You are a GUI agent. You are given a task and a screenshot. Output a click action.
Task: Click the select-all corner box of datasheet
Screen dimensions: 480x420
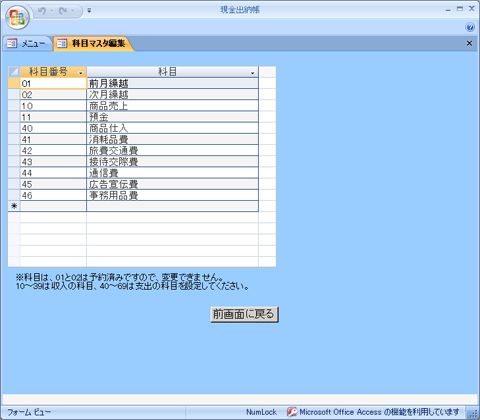14,71
